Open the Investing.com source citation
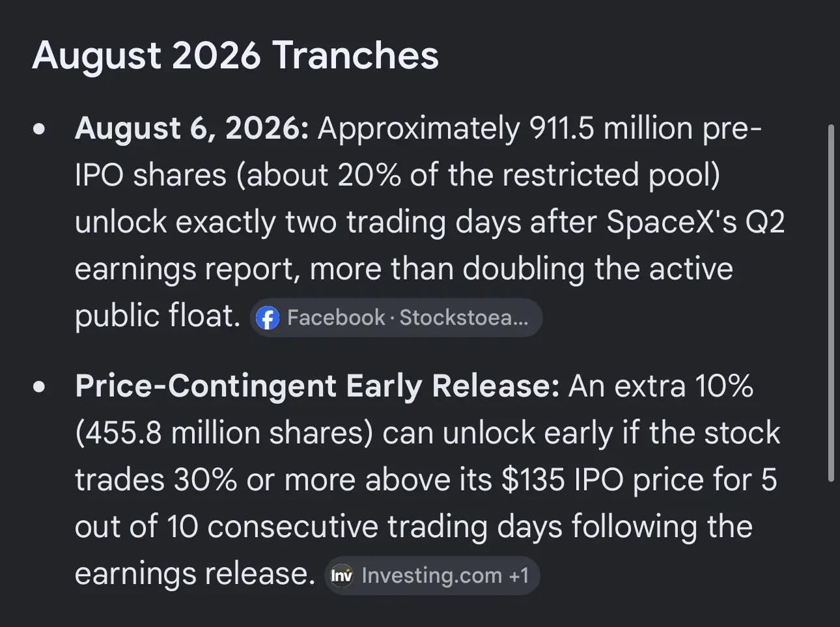This screenshot has width=840, height=627. point(432,576)
